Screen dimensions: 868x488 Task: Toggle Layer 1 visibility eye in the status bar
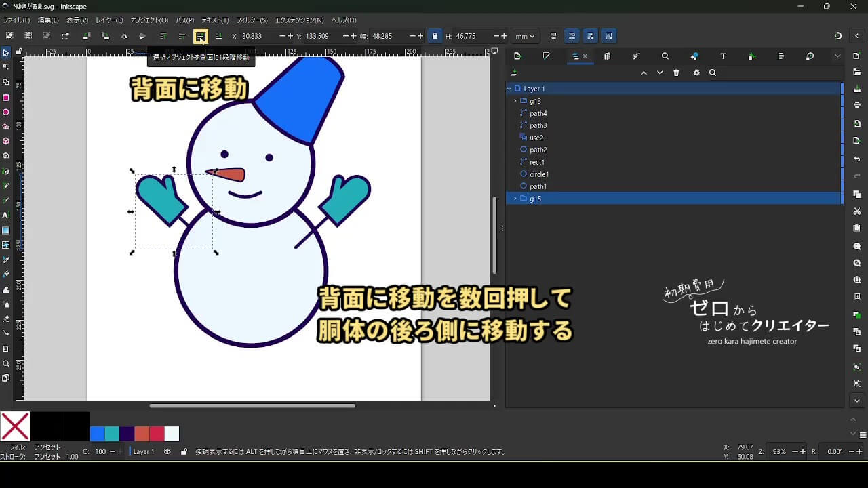coord(167,451)
